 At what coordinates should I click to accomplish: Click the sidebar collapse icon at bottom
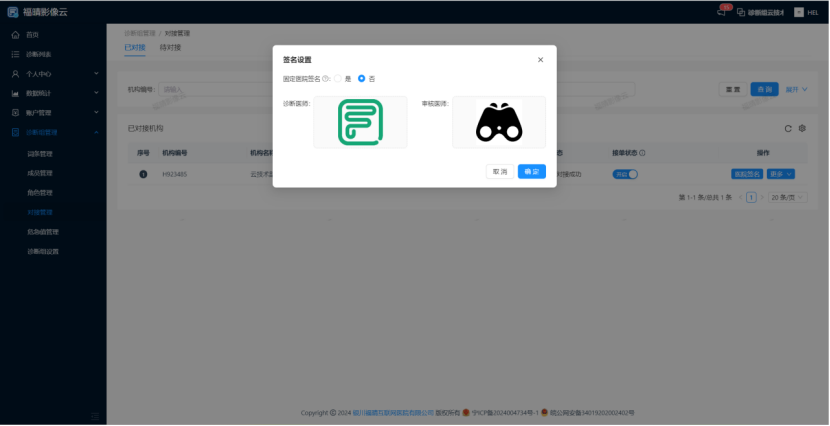[96, 415]
